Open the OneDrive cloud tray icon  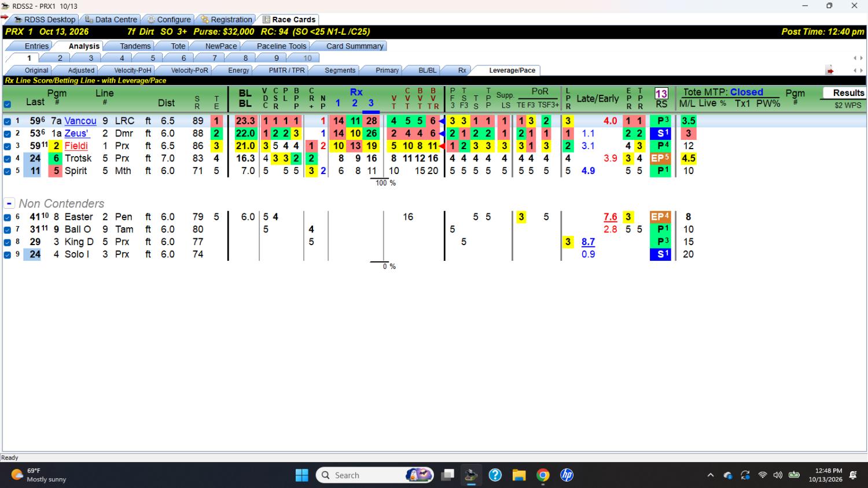click(x=728, y=475)
